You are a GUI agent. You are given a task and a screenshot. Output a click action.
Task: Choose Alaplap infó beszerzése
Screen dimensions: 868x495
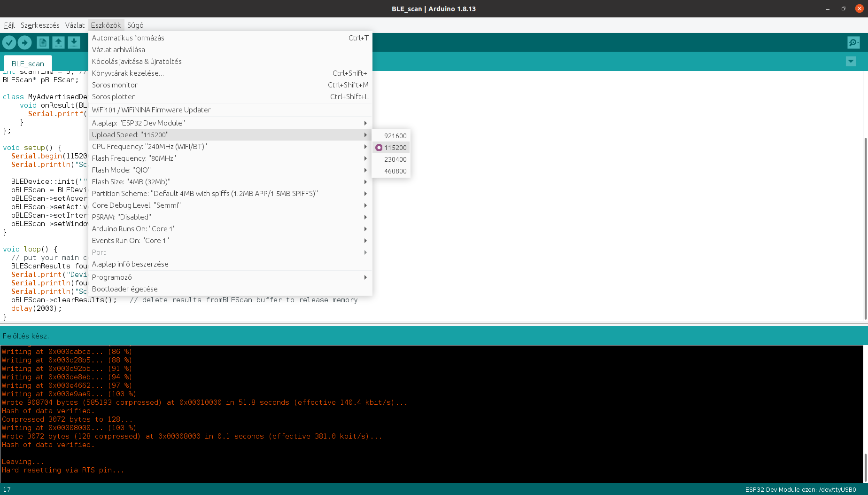(x=230, y=264)
